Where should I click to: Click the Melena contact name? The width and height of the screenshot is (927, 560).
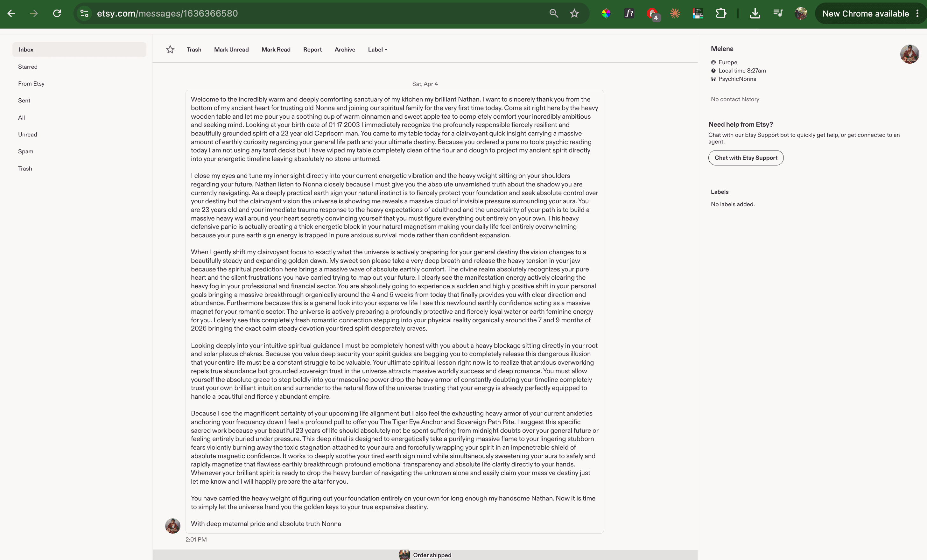point(722,49)
